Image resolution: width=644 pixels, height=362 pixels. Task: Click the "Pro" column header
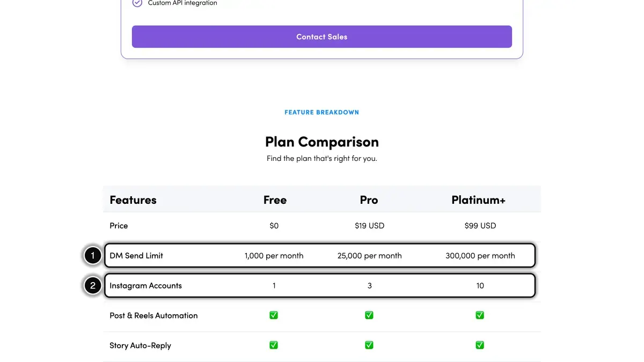point(369,200)
